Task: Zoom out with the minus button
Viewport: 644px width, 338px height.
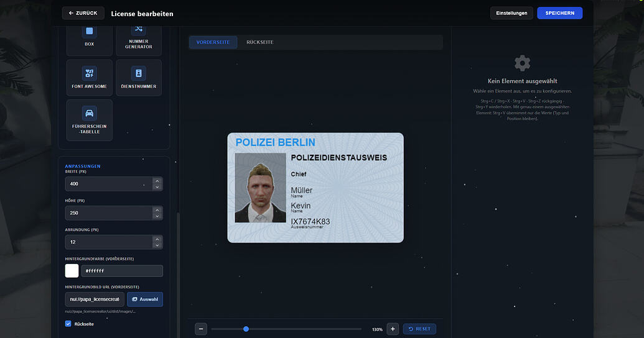Action: click(x=201, y=329)
